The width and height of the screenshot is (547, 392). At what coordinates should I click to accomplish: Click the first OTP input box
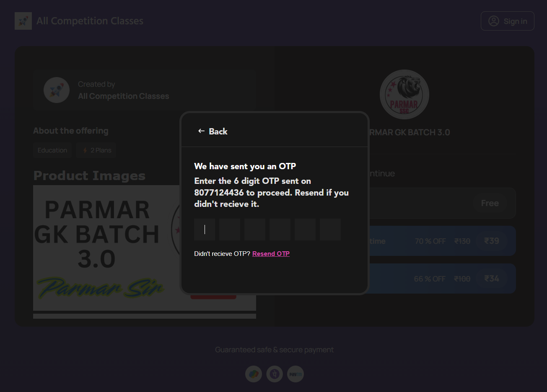pyautogui.click(x=204, y=229)
